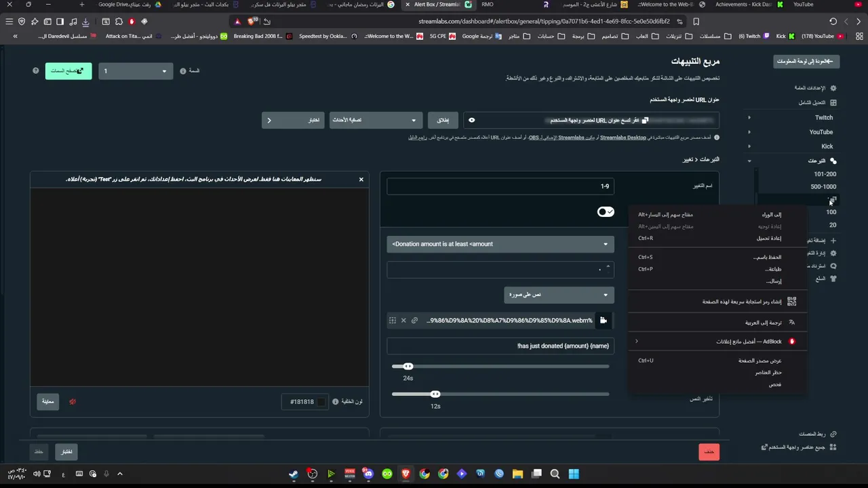Toggle the variation enable switch
The width and height of the screenshot is (868, 488).
606,212
